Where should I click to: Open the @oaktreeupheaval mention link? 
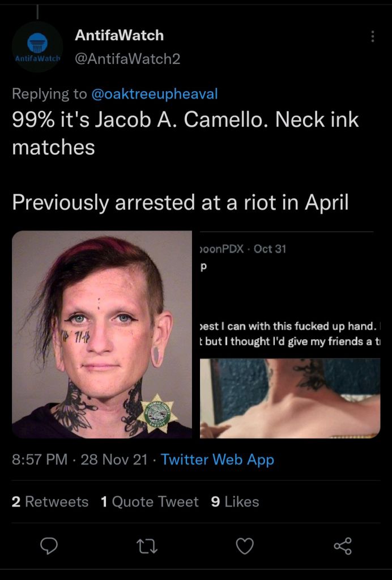click(x=154, y=94)
